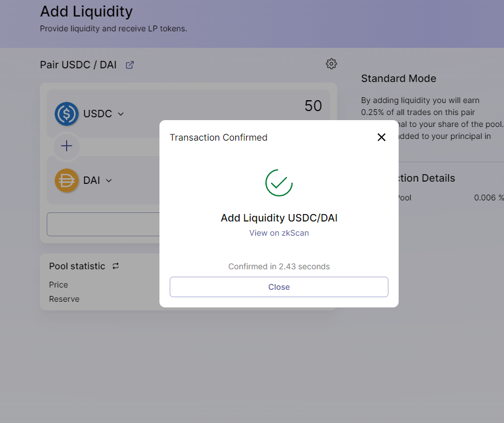Open the settings gear icon
This screenshot has height=423, width=504.
pos(331,64)
